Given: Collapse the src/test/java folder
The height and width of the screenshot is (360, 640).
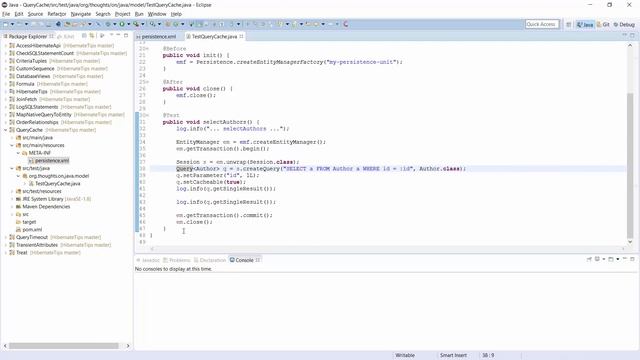Looking at the screenshot, I should point(12,168).
